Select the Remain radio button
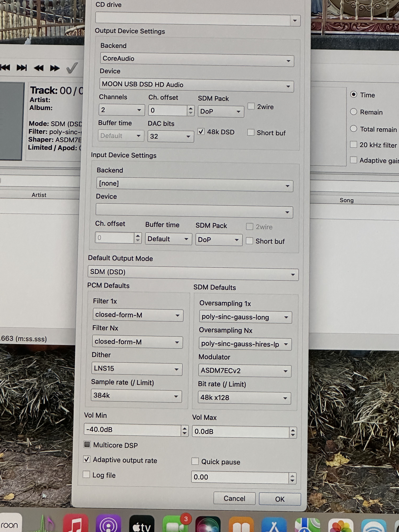Image resolution: width=399 pixels, height=532 pixels. tap(353, 112)
